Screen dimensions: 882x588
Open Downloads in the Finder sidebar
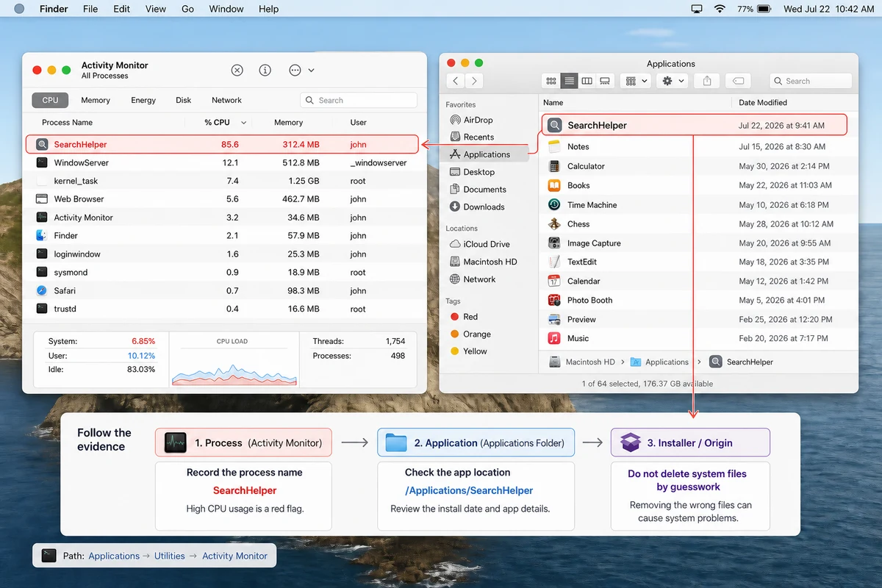point(484,207)
